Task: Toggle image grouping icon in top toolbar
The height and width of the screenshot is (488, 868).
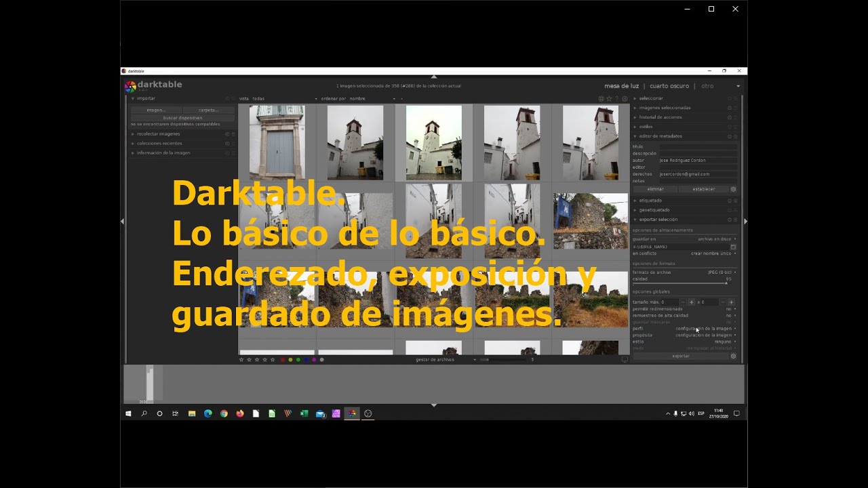Action: pos(601,99)
